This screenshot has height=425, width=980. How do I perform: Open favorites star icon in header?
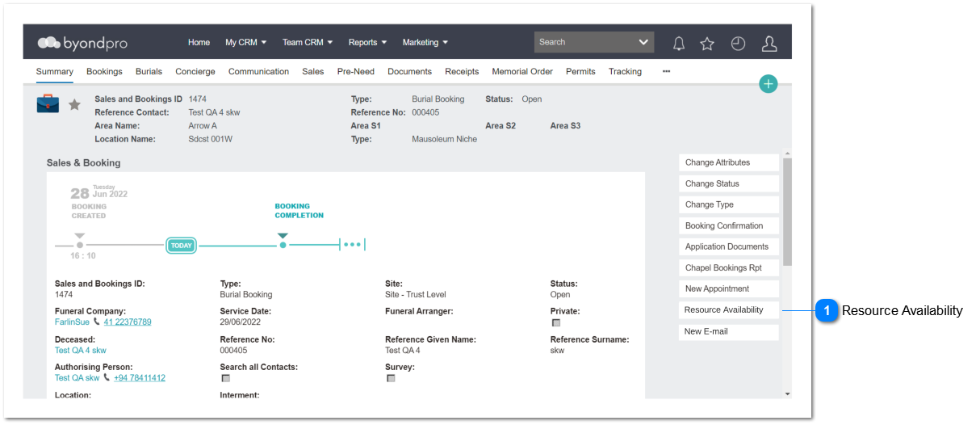(x=707, y=44)
